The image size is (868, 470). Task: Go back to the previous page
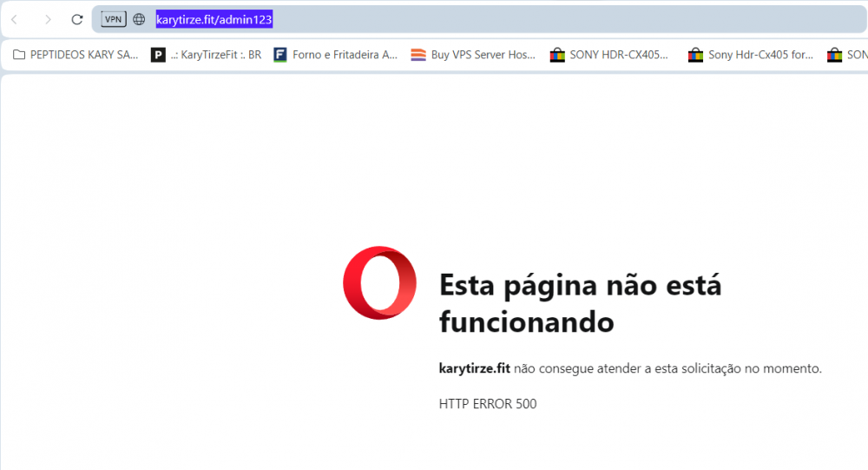coord(15,20)
